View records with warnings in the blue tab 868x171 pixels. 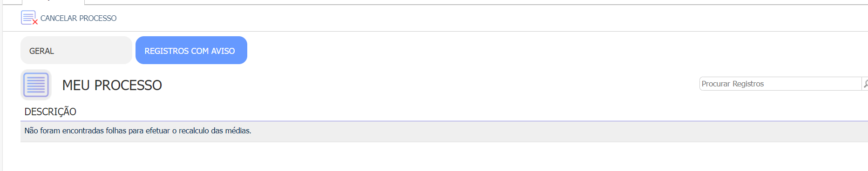click(191, 50)
